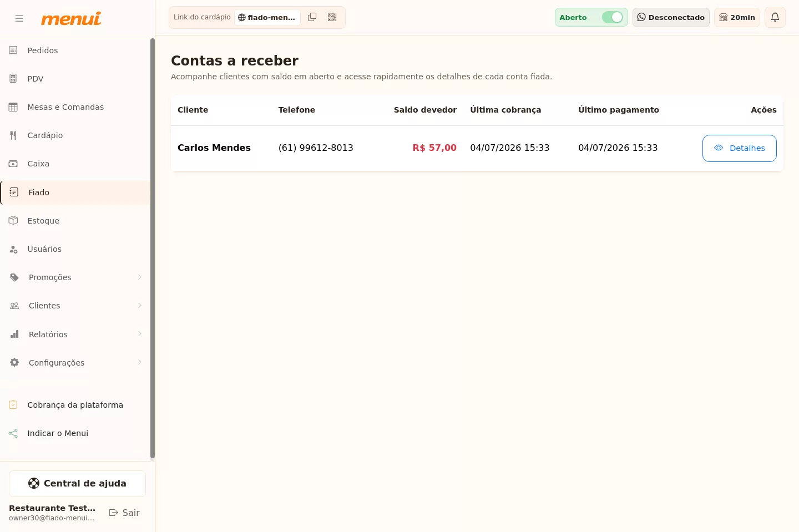Screen dimensions: 799x532
Task: Click Indicar o Menui label
Action: (58, 433)
